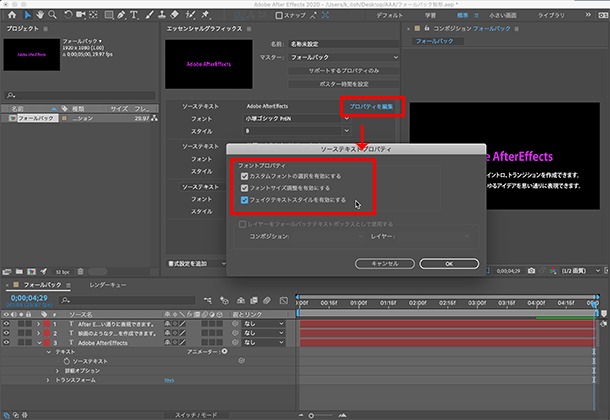Open the viewer resolution dropdown (1/2 画質)
Screen dimensions: 610x420
[x=580, y=271]
